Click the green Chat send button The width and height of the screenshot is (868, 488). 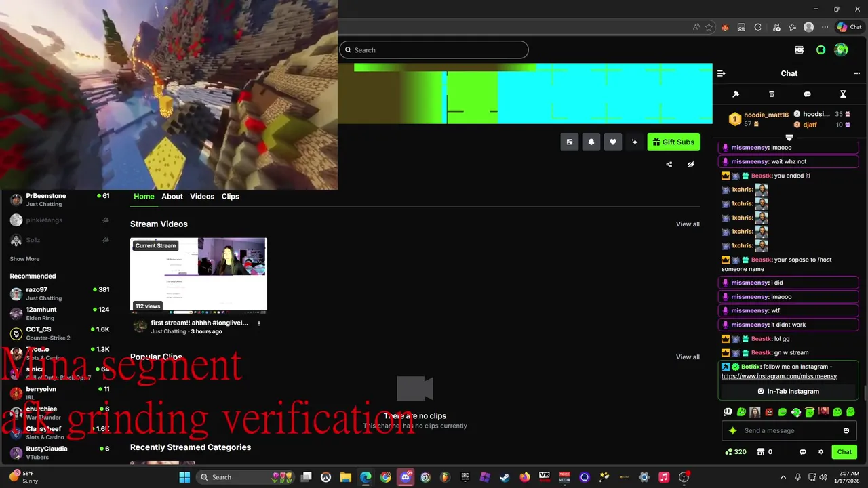tap(844, 452)
